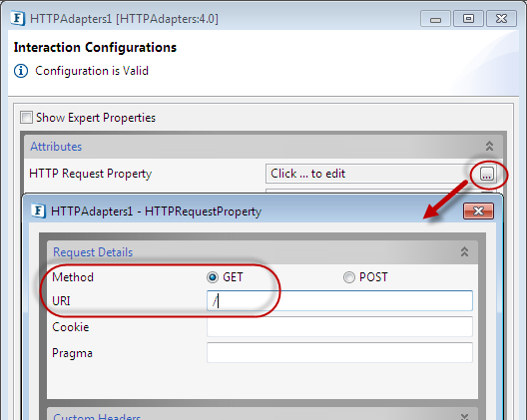Click the Request Details section header label
527x420 pixels.
pos(93,252)
